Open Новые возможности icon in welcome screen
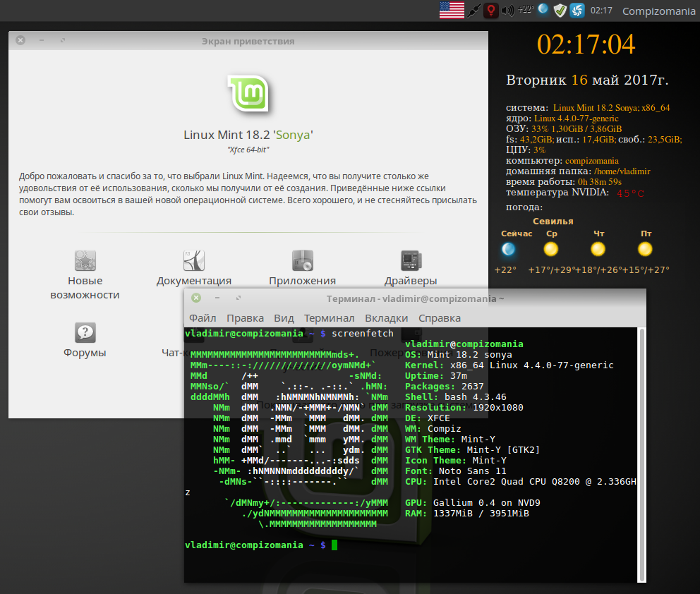The width and height of the screenshot is (700, 594). (85, 260)
